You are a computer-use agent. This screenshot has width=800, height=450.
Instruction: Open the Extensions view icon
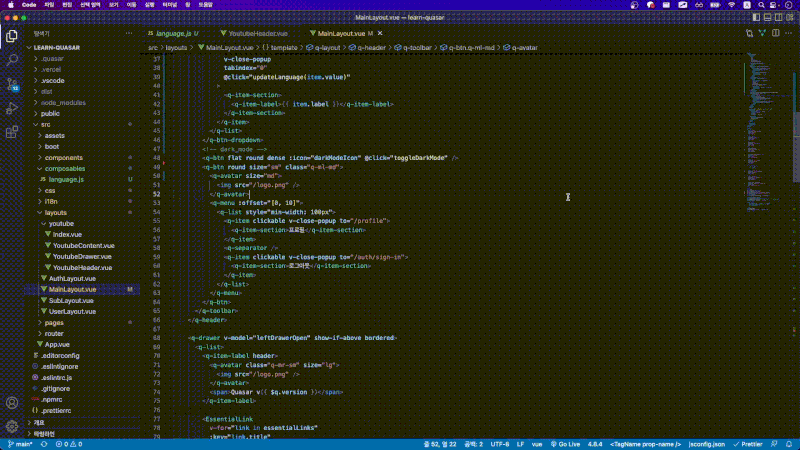(x=12, y=131)
